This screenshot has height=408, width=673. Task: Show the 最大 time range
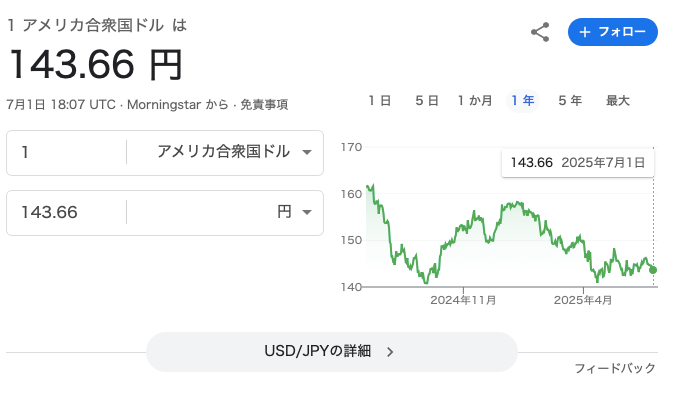pos(618,101)
